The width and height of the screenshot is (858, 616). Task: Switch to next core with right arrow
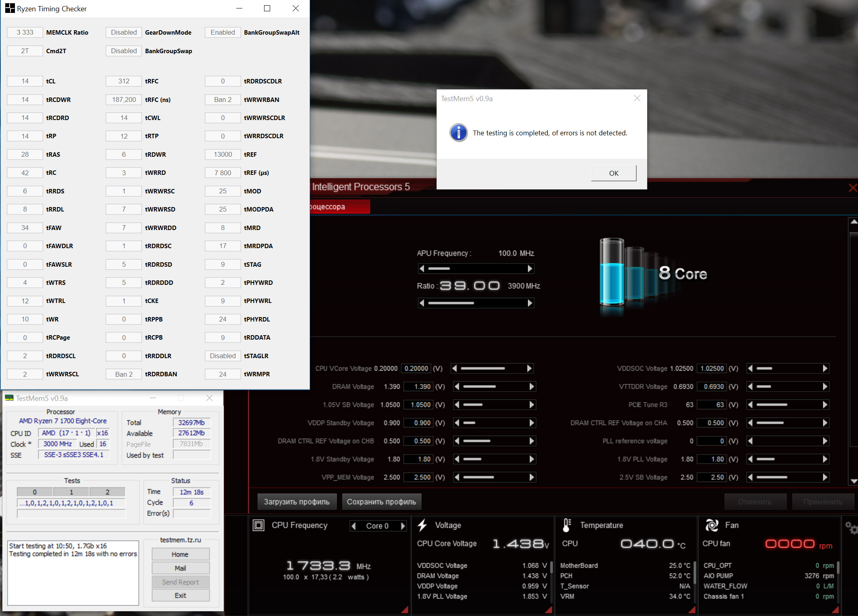(x=402, y=526)
